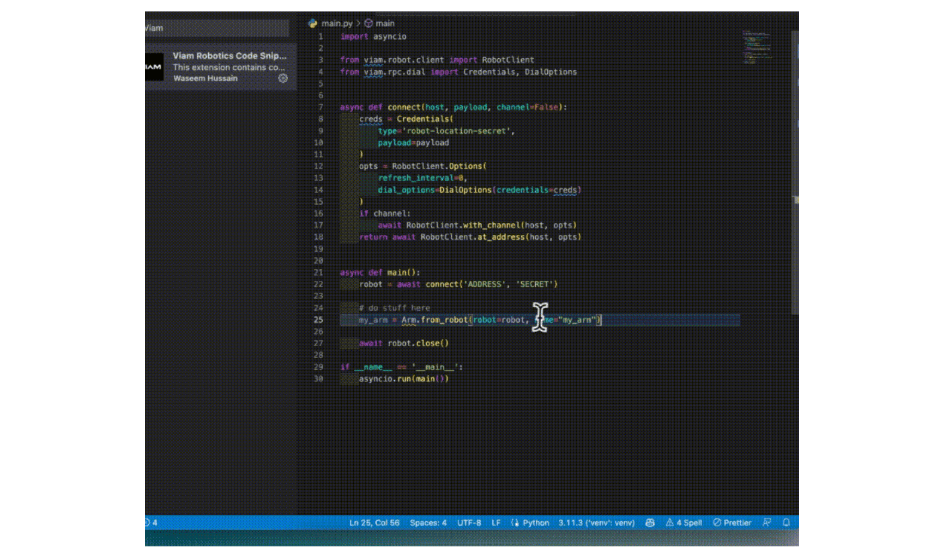943x560 pixels.
Task: Click the editor vertical scrollbar
Action: coord(795,173)
